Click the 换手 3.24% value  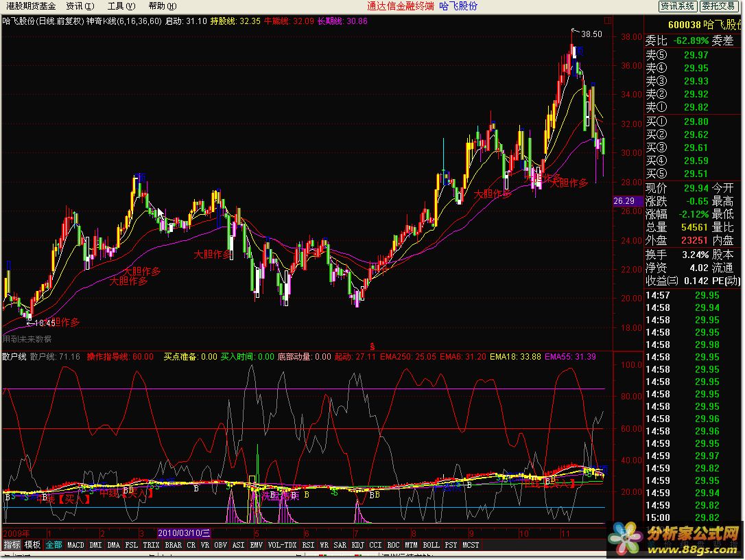click(x=696, y=255)
